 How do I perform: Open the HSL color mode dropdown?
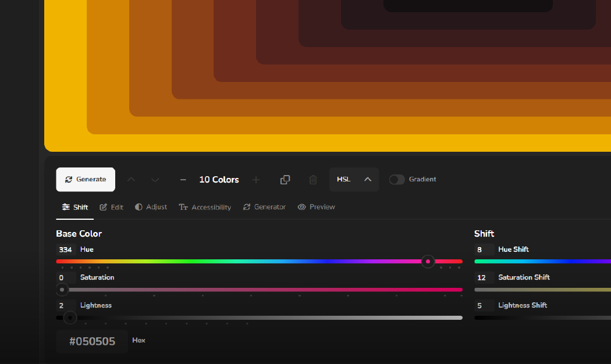point(354,180)
